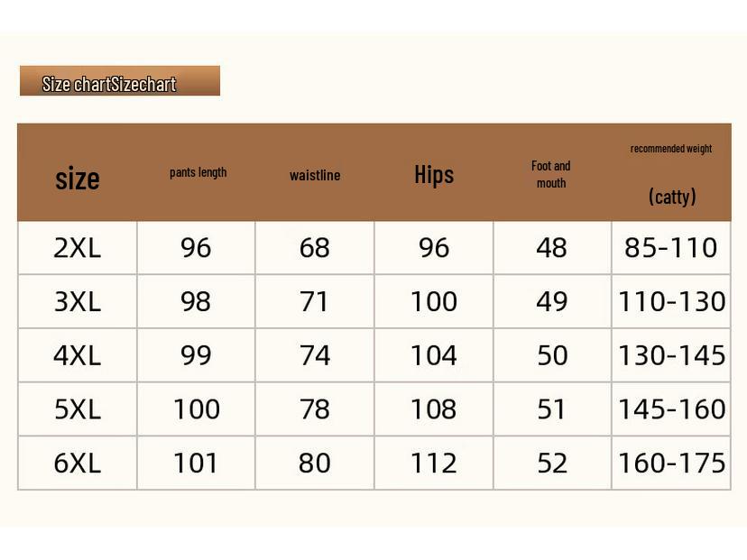Viewport: 747px width, 560px height.
Task: Click the "Hips" column header
Action: [x=434, y=174]
